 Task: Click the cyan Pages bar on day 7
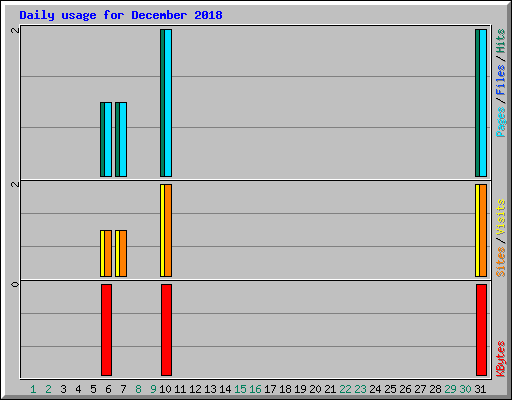tap(123, 140)
